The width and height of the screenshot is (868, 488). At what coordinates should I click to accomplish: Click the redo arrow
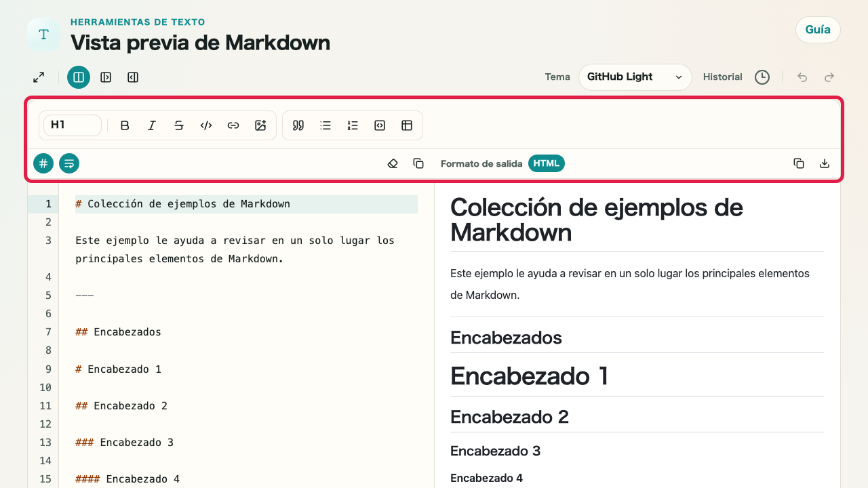point(829,77)
